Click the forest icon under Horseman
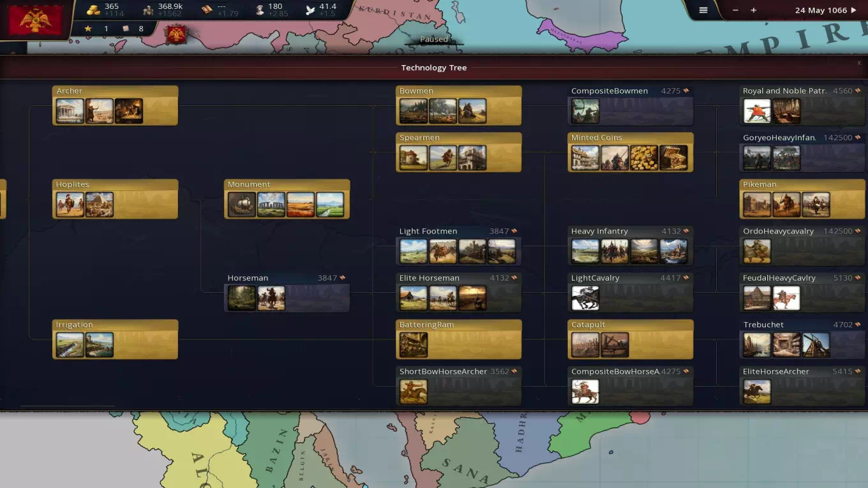Image resolution: width=868 pixels, height=488 pixels. point(242,298)
